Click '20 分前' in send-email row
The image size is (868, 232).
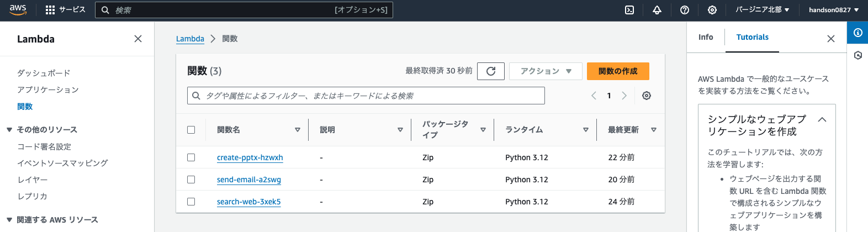(621, 180)
